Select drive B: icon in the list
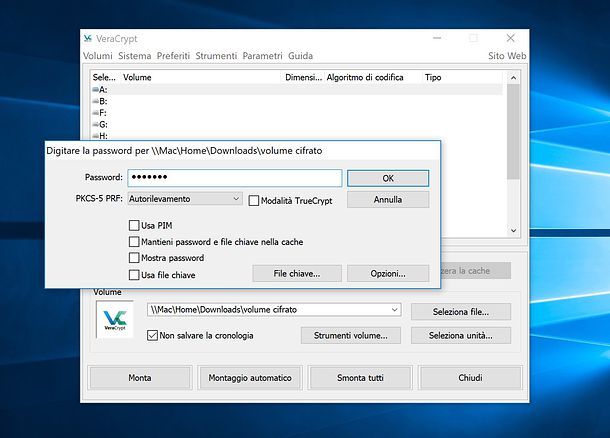The height and width of the screenshot is (438, 610). [95, 101]
